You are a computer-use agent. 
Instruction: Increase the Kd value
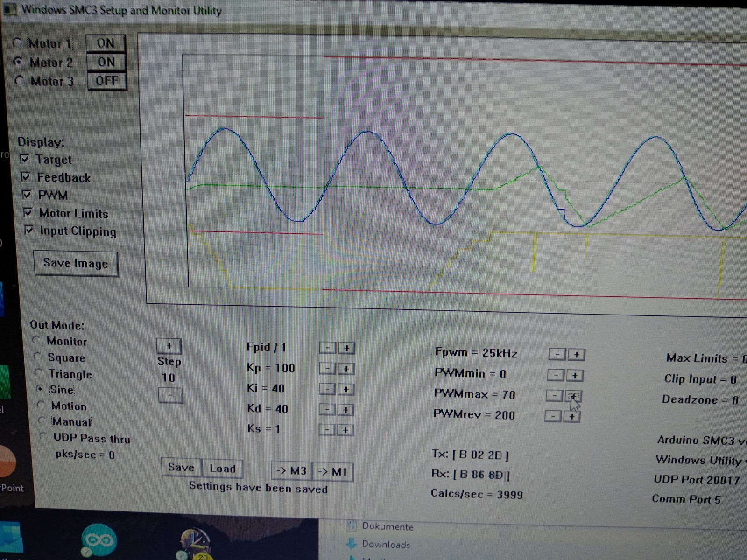coord(346,410)
